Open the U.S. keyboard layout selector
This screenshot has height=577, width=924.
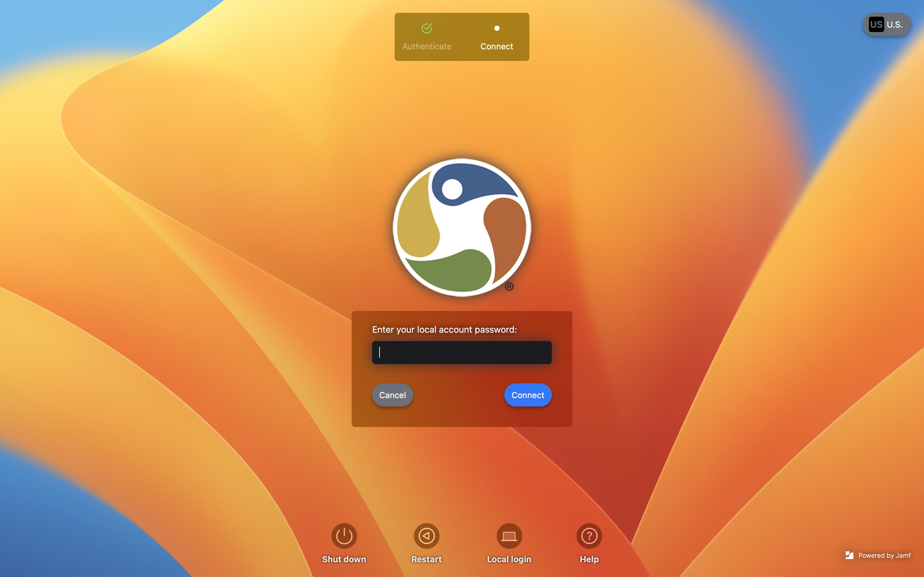pyautogui.click(x=894, y=25)
